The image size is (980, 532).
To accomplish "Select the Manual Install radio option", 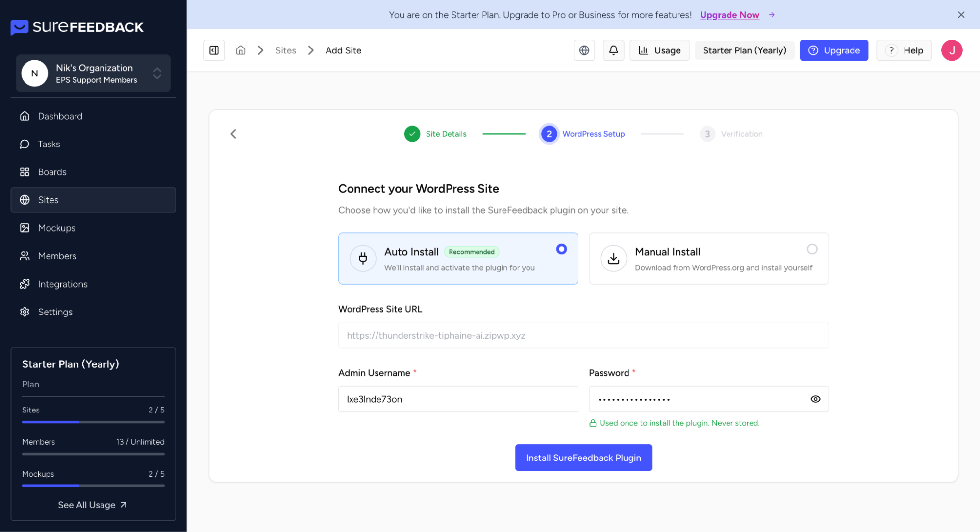I will pos(812,249).
